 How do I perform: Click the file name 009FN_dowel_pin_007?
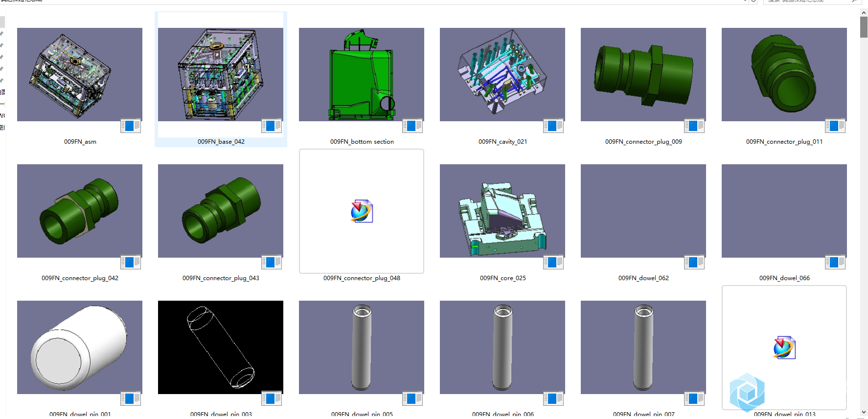644,414
